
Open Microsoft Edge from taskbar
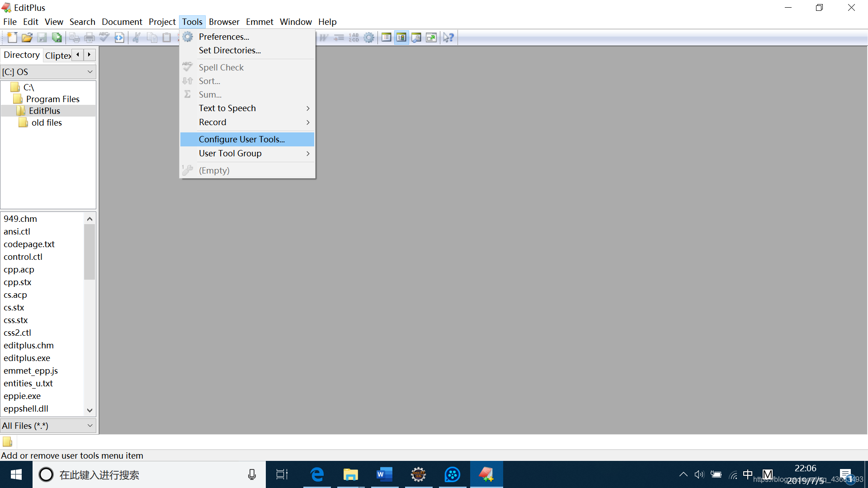[317, 474]
